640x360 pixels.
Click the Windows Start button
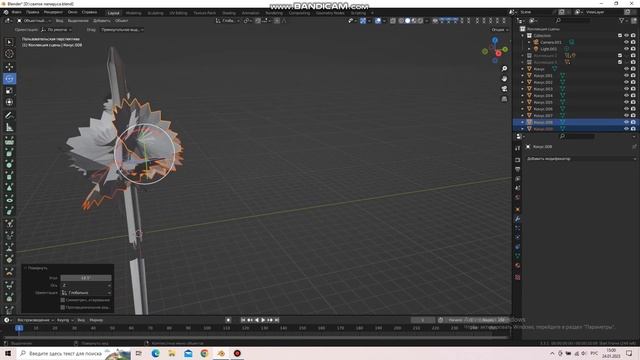click(8, 353)
